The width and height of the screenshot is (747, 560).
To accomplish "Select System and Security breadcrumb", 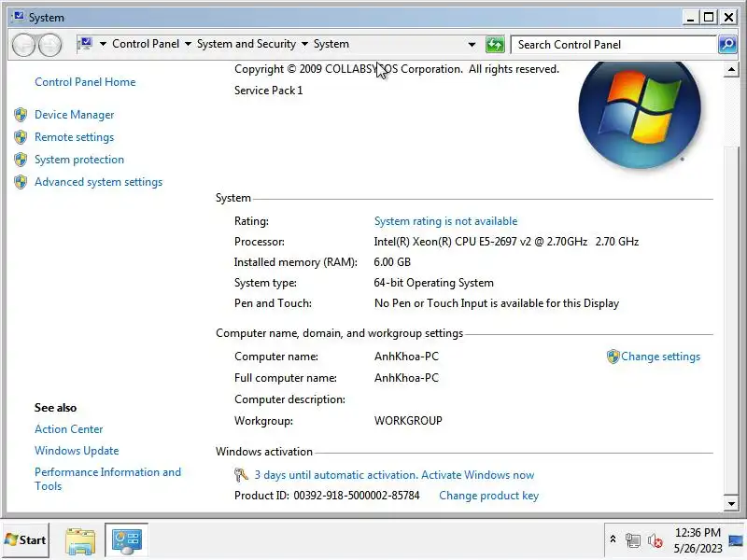I will [247, 44].
